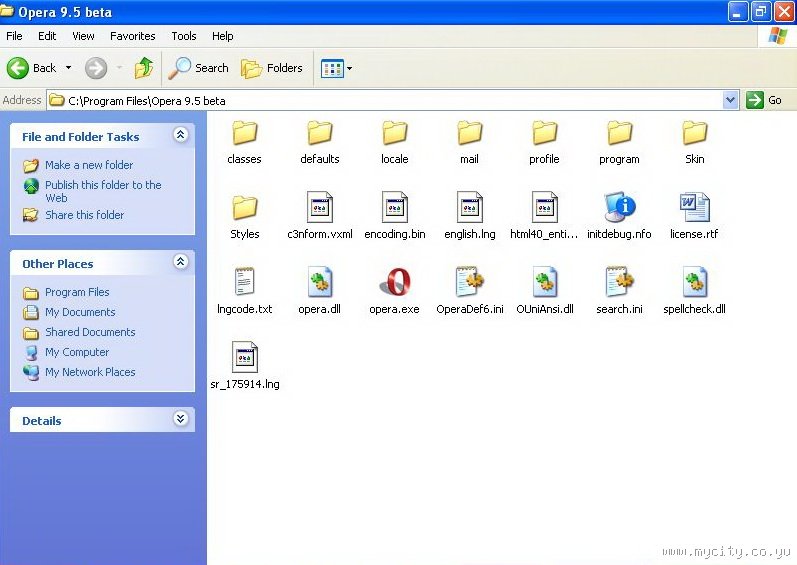Go to My Network Places link

point(90,372)
